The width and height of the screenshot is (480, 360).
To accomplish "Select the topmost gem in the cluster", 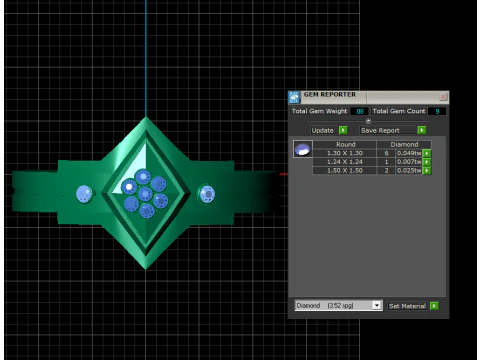I will click(143, 176).
